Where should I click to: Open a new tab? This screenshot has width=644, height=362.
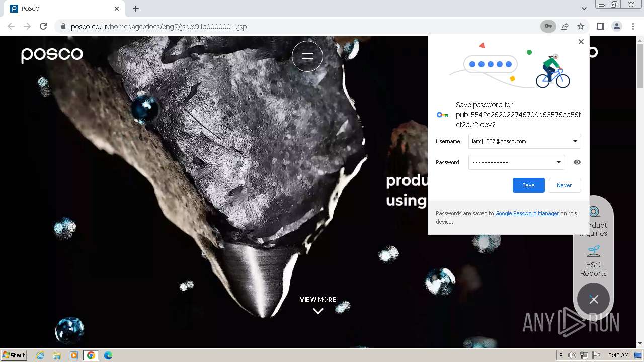136,9
